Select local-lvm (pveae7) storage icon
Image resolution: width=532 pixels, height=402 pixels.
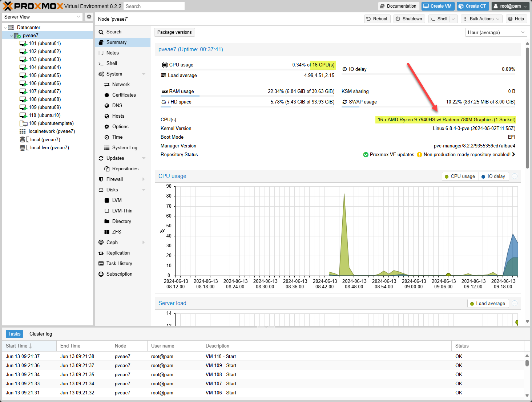point(24,147)
